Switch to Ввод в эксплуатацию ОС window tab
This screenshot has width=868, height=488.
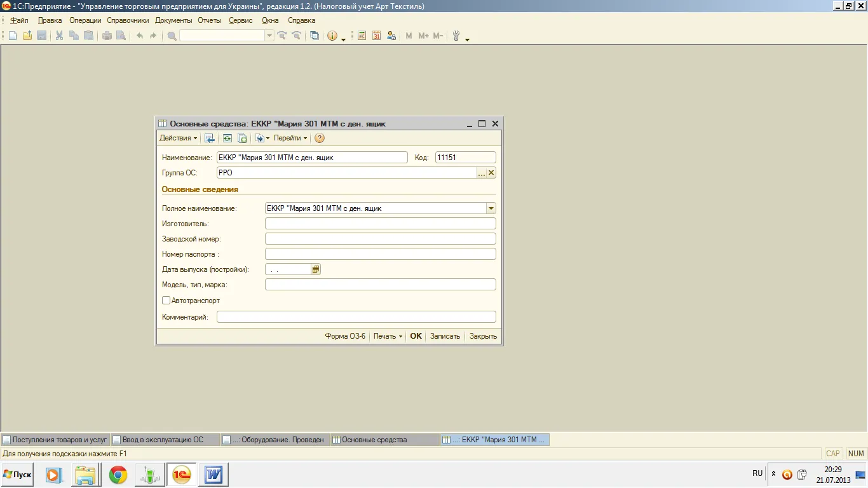(x=165, y=439)
